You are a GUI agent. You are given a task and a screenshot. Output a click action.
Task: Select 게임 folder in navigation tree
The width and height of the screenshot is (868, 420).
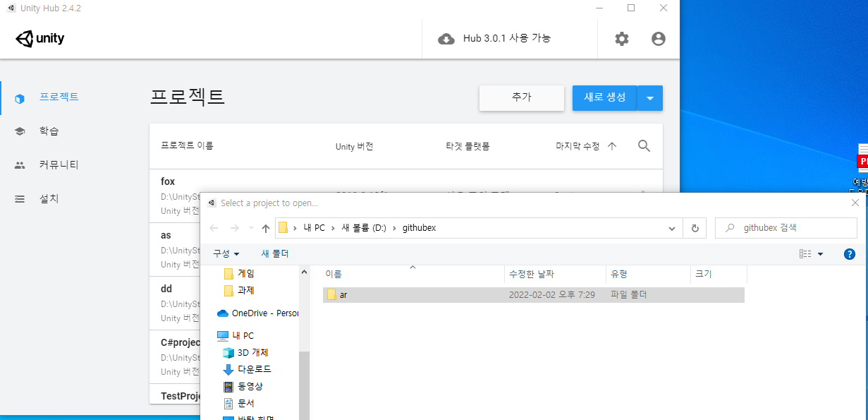click(239, 273)
